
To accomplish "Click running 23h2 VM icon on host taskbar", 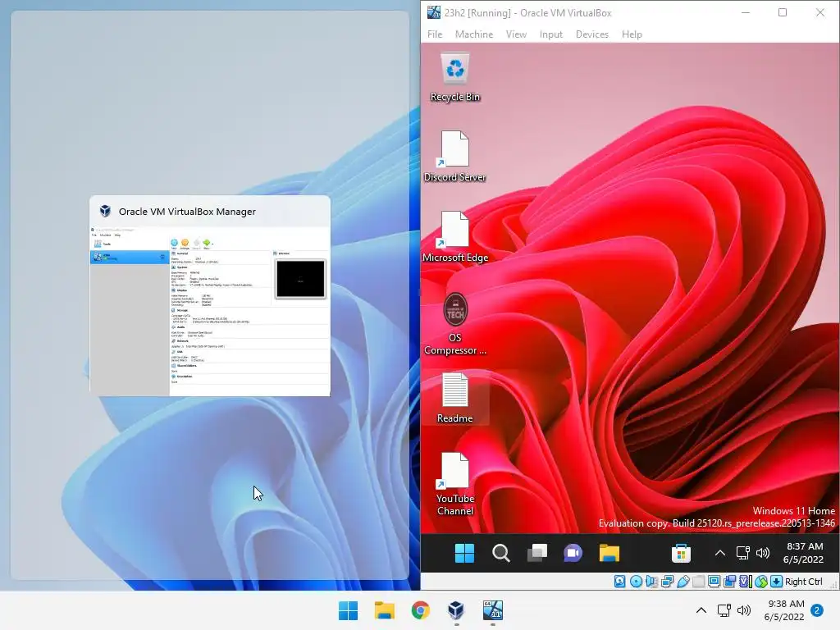I will [493, 610].
